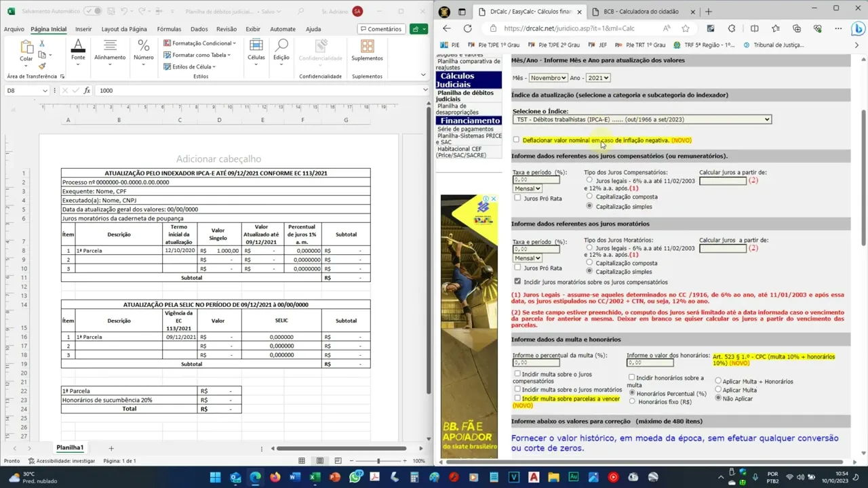868x488 pixels.
Task: Open the browser Settings and more ellipsis
Action: [840, 28]
